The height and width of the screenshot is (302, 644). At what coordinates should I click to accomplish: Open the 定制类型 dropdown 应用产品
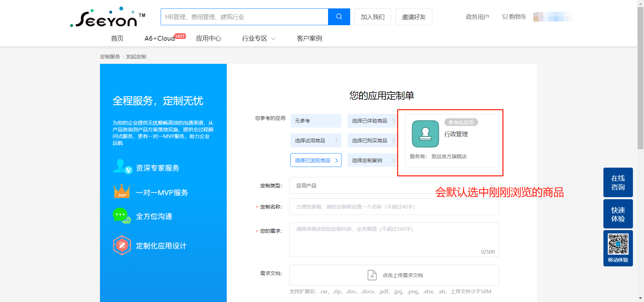(x=394, y=185)
